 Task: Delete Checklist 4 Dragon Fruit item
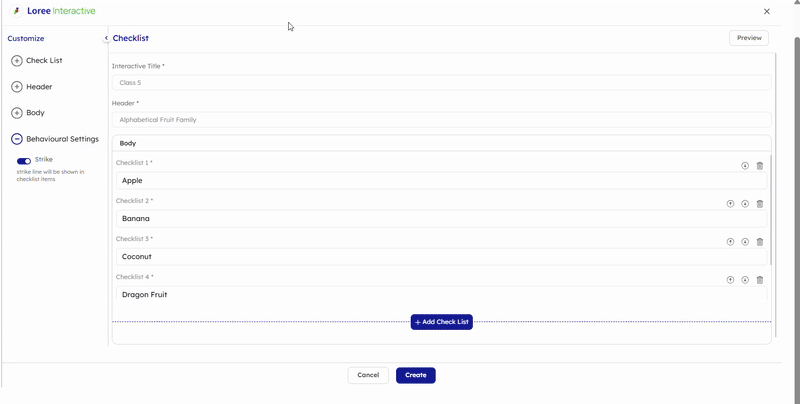coord(760,280)
